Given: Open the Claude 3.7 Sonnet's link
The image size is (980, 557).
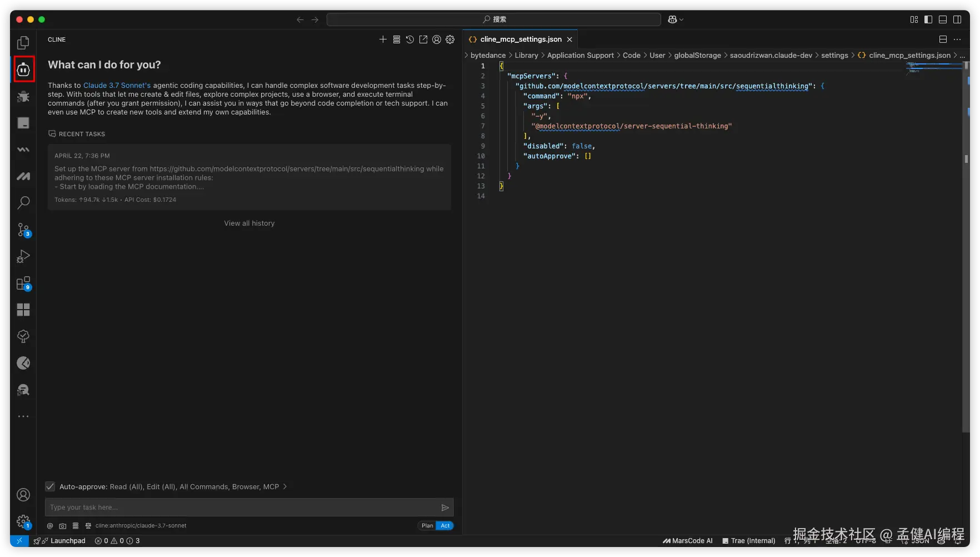Looking at the screenshot, I should [117, 86].
